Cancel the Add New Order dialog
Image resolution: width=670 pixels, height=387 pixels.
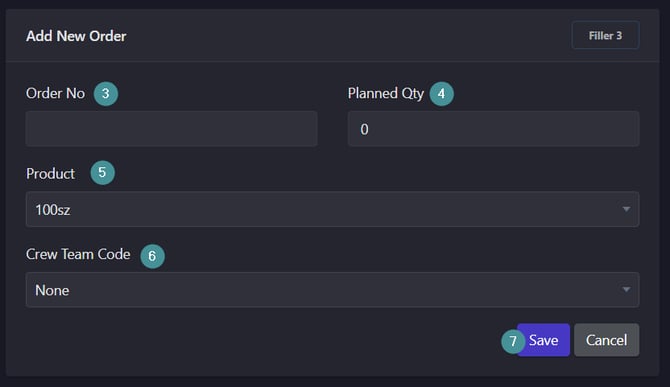point(606,340)
